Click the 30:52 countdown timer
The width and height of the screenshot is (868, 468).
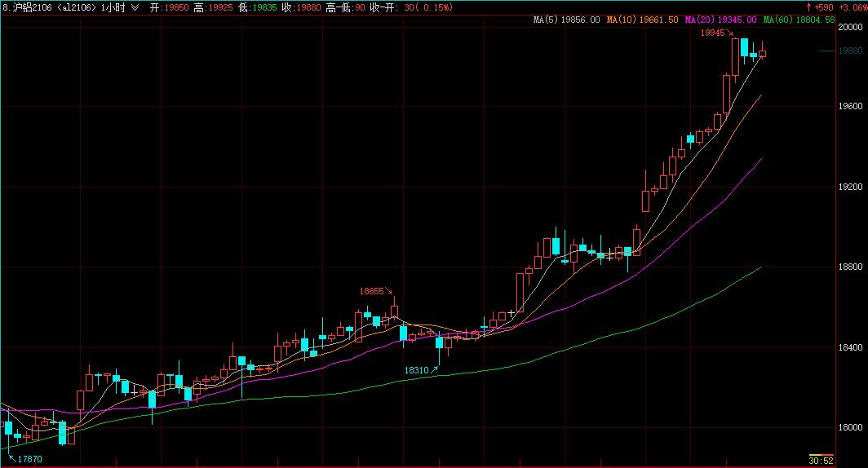click(820, 461)
